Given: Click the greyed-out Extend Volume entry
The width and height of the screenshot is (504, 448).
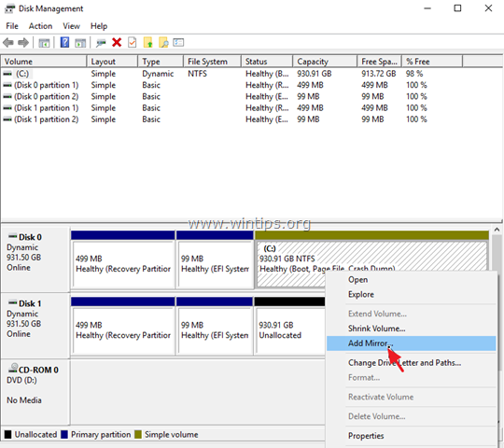Looking at the screenshot, I should (x=411, y=314).
